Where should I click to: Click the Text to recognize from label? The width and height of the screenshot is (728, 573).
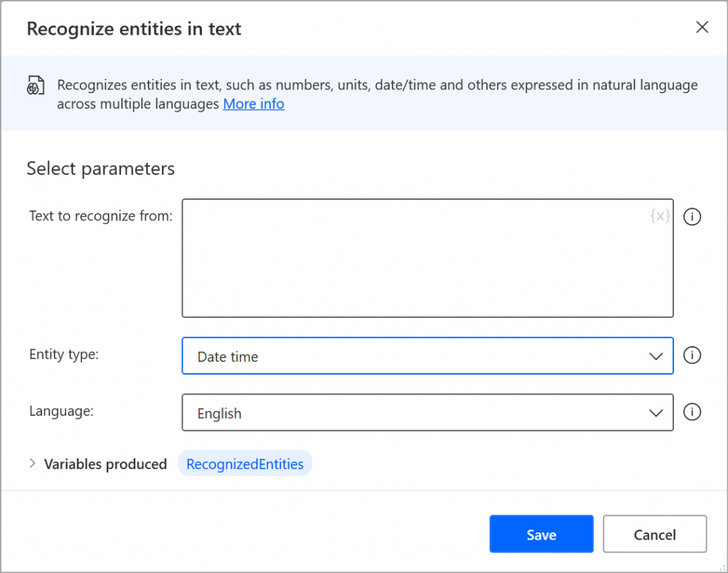coord(100,215)
